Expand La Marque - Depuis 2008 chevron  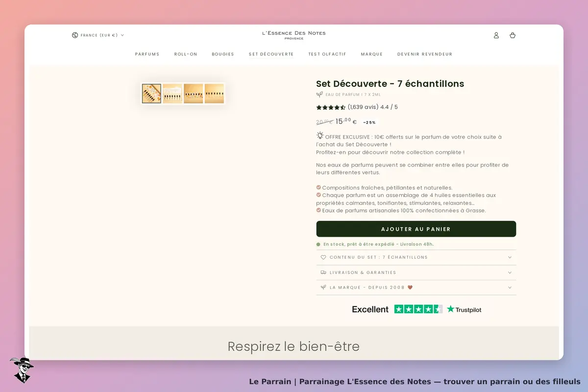[510, 288]
